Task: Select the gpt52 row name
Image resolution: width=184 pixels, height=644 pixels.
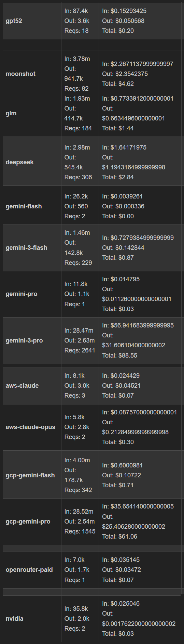Action: pos(14,21)
